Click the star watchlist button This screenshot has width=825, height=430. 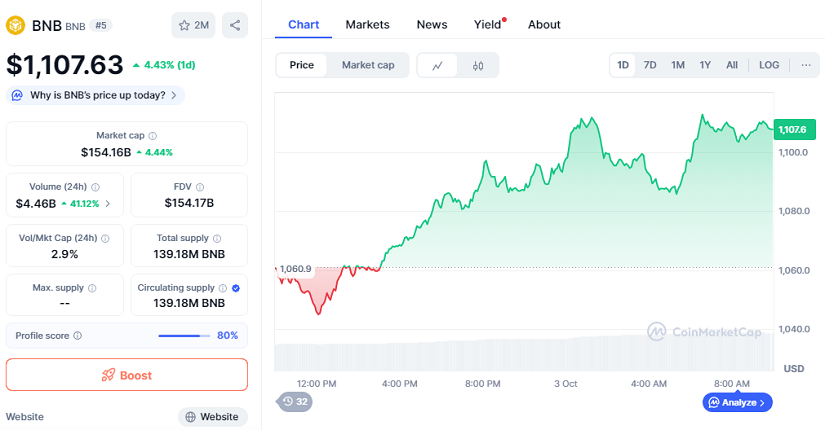(193, 25)
